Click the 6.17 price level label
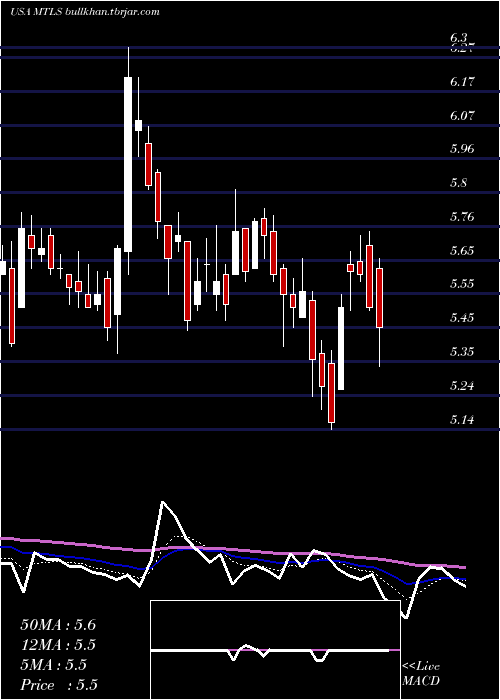Viewport: 500px width, 700px height. pos(462,82)
